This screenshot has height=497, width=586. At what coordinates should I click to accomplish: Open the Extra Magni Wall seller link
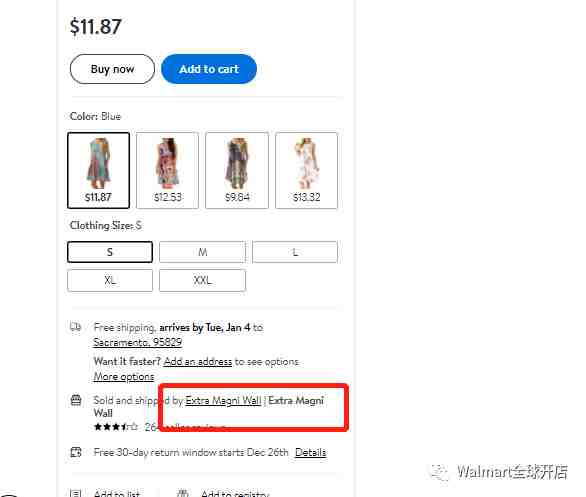tap(223, 400)
